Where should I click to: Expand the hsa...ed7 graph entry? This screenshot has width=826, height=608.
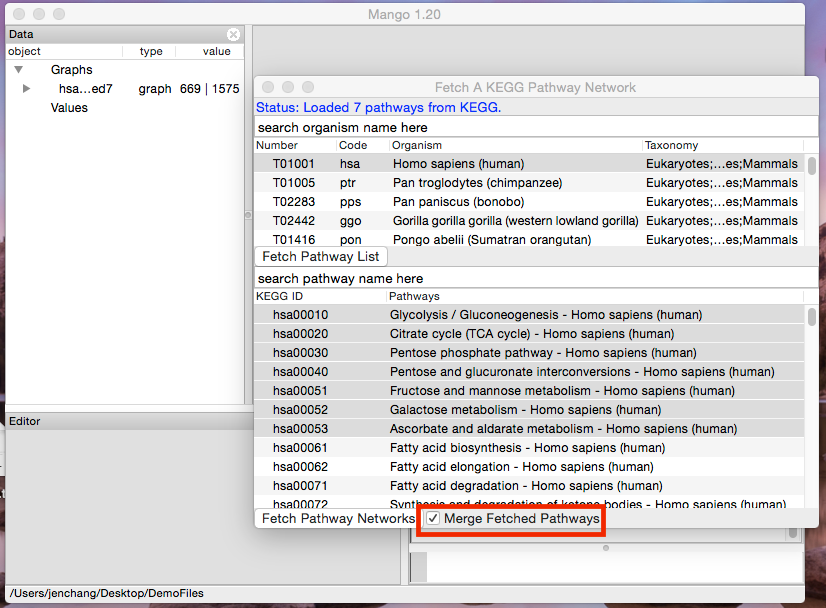tap(26, 89)
